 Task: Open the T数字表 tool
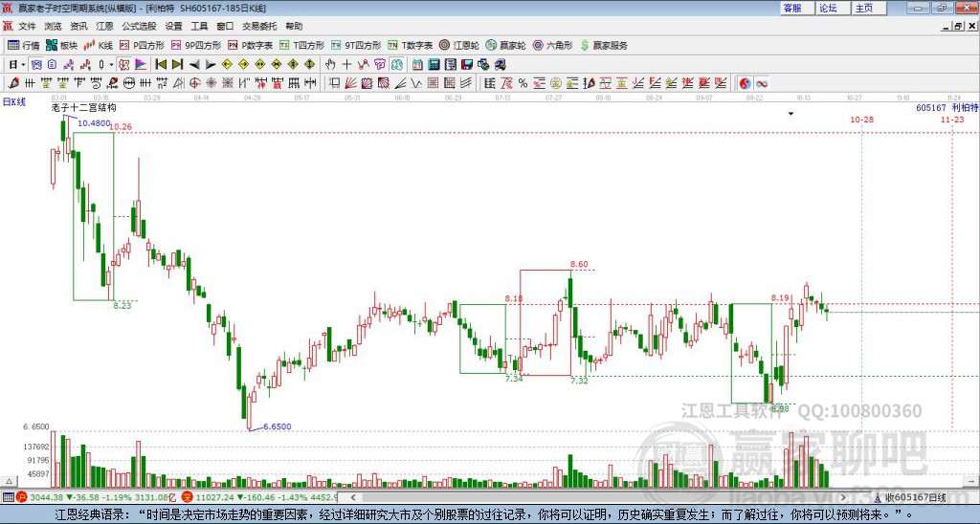(410, 45)
